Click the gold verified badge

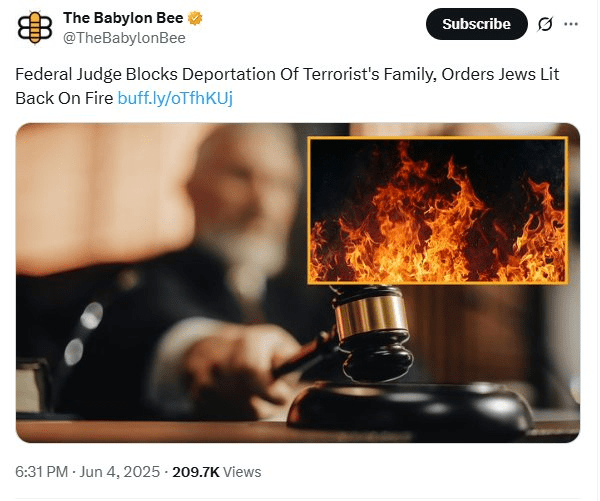(195, 18)
